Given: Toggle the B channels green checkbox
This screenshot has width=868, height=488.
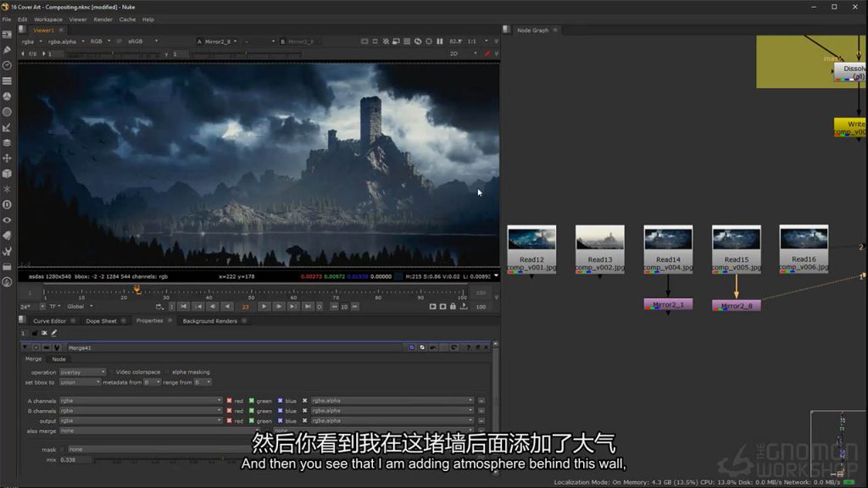Looking at the screenshot, I should [x=251, y=411].
